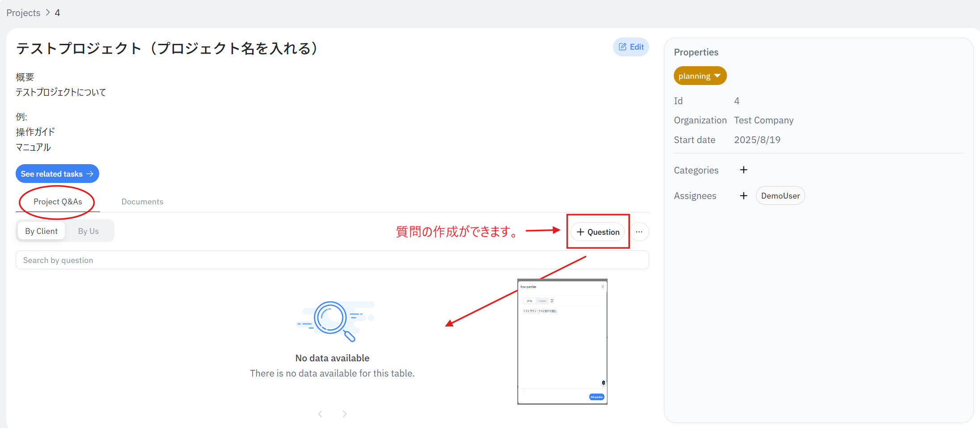Switch filter to By Client
This screenshot has height=428, width=980.
tap(41, 231)
